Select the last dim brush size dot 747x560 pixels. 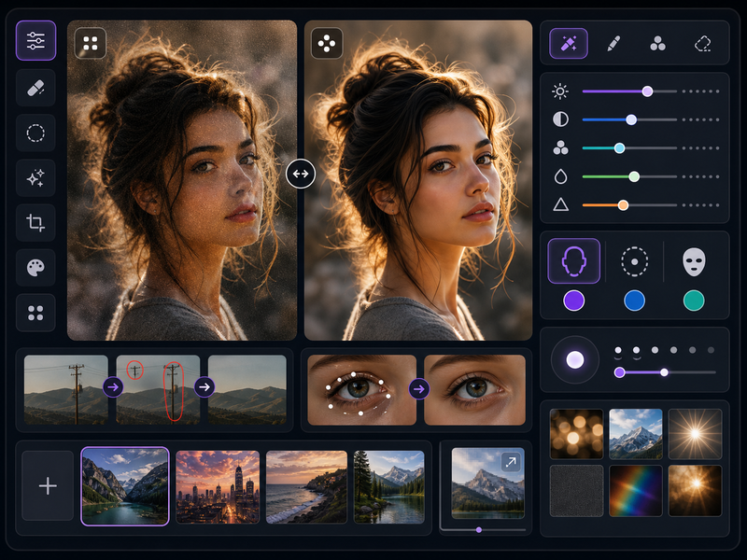click(x=711, y=350)
